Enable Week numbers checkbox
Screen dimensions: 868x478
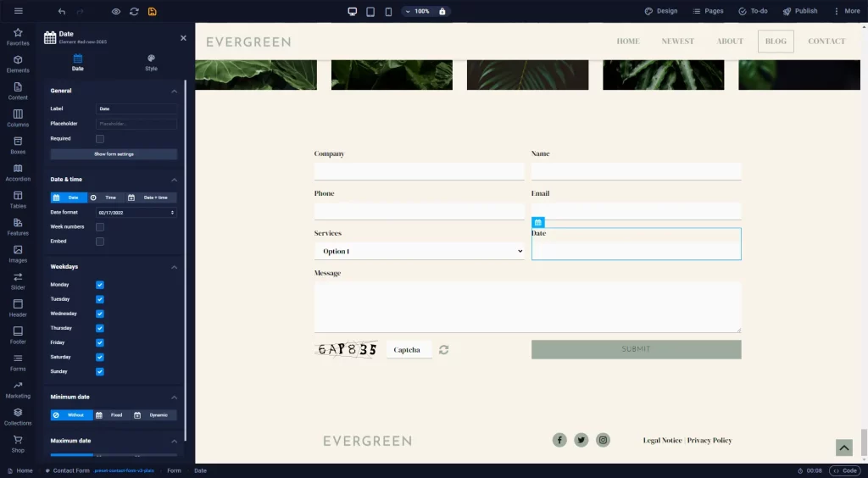coord(100,227)
